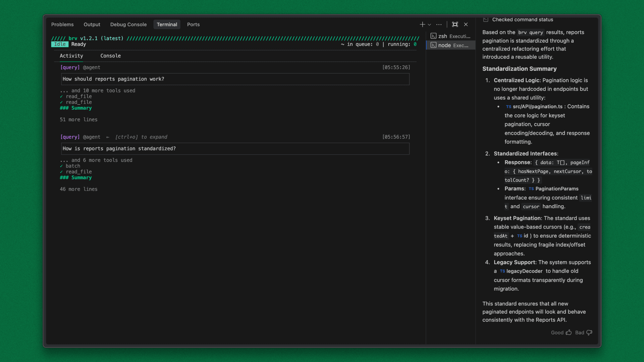Open src/API/pagination.ts file link
Viewport: 644px width, 362px height.
(537, 107)
